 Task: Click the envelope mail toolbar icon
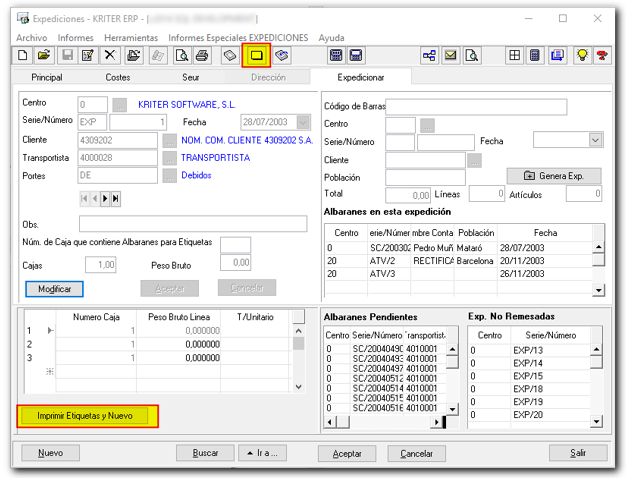pyautogui.click(x=450, y=56)
